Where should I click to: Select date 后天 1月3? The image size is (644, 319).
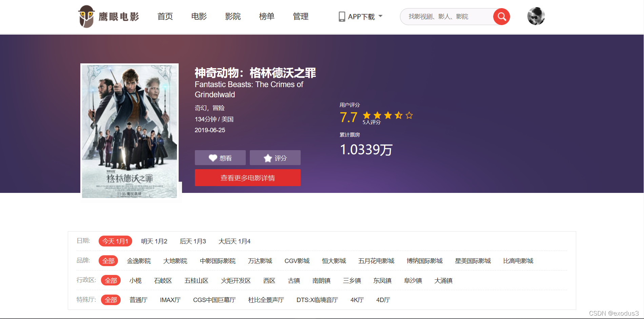click(193, 241)
